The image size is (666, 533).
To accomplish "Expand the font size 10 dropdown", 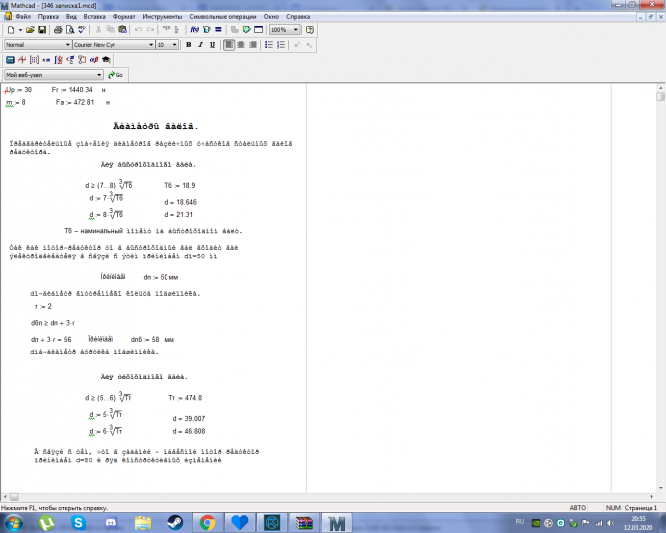I will (x=175, y=45).
